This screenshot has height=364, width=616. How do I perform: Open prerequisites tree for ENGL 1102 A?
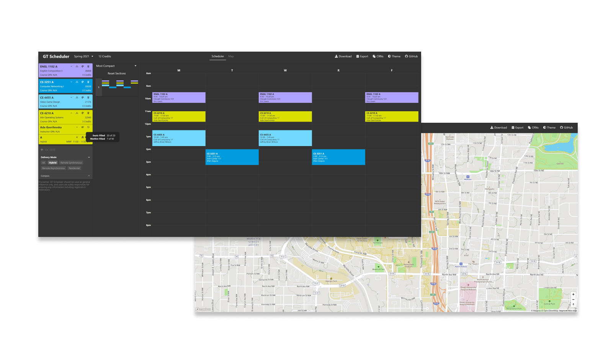[77, 67]
